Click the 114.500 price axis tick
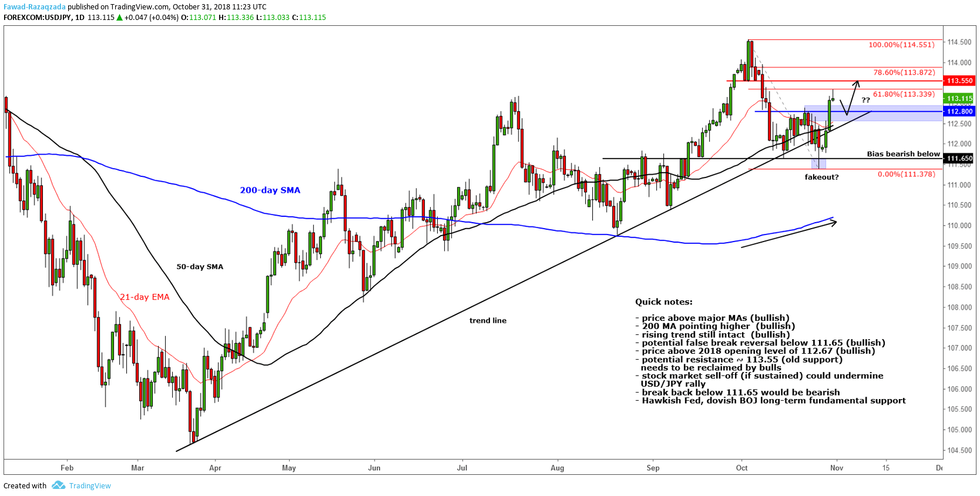 pos(959,42)
